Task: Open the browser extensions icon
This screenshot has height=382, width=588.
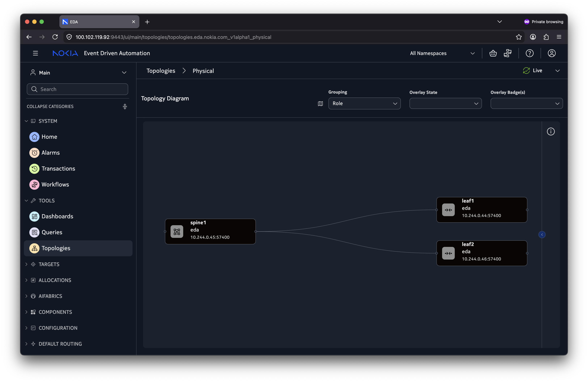Action: [546, 37]
